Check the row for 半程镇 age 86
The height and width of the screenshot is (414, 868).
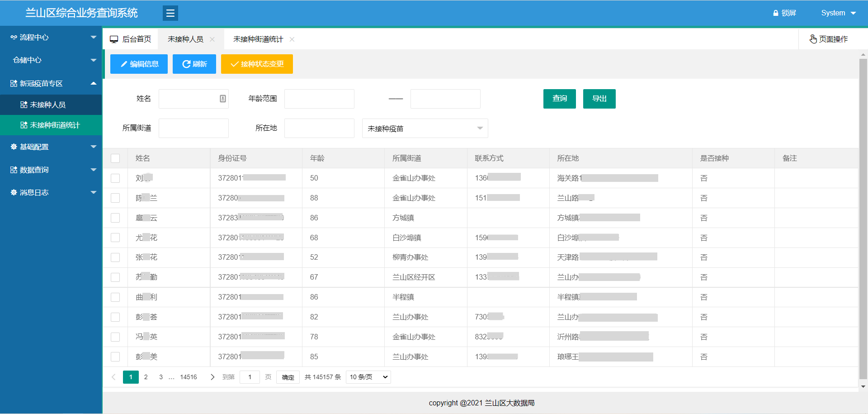pos(115,297)
